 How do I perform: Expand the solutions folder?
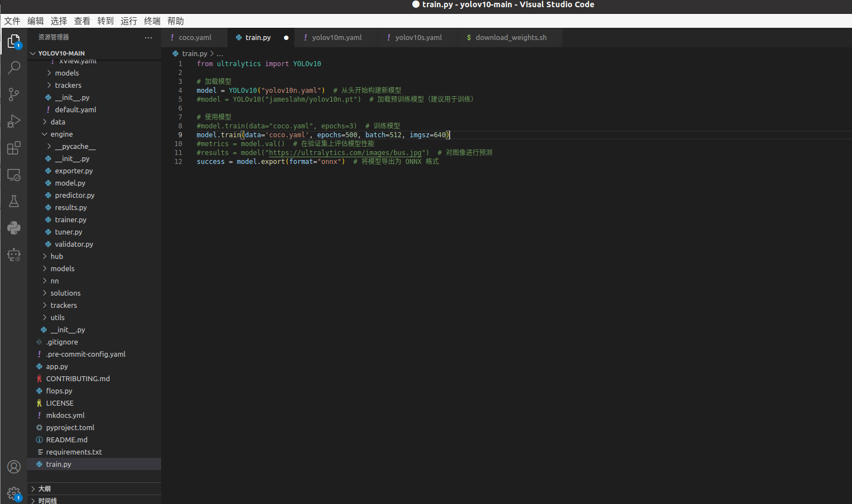click(x=65, y=293)
